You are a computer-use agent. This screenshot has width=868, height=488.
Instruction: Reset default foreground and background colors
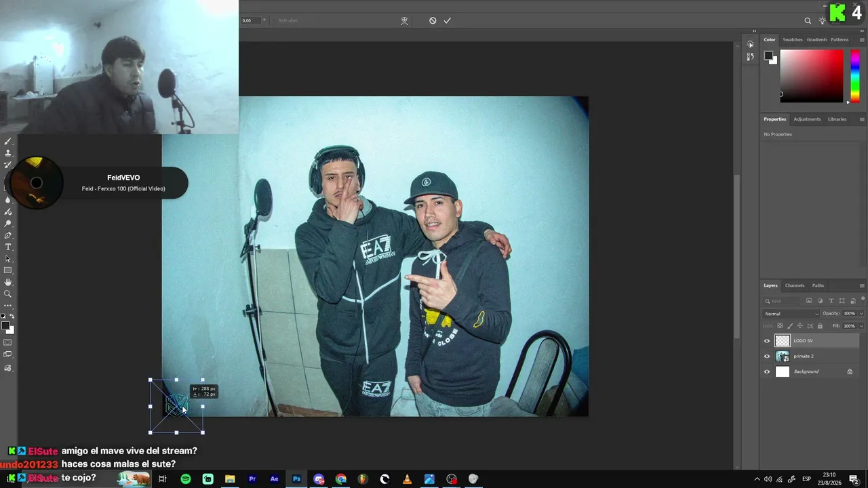coord(3,317)
